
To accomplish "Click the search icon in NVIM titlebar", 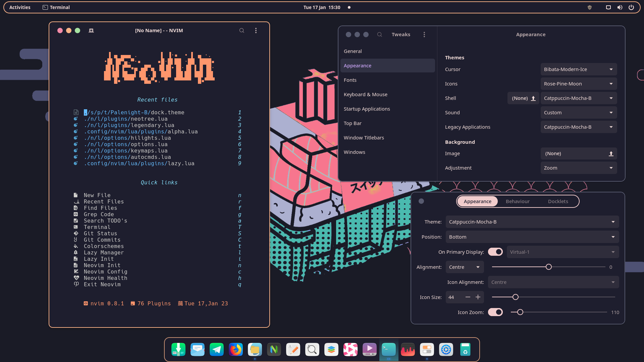I will coord(241,31).
